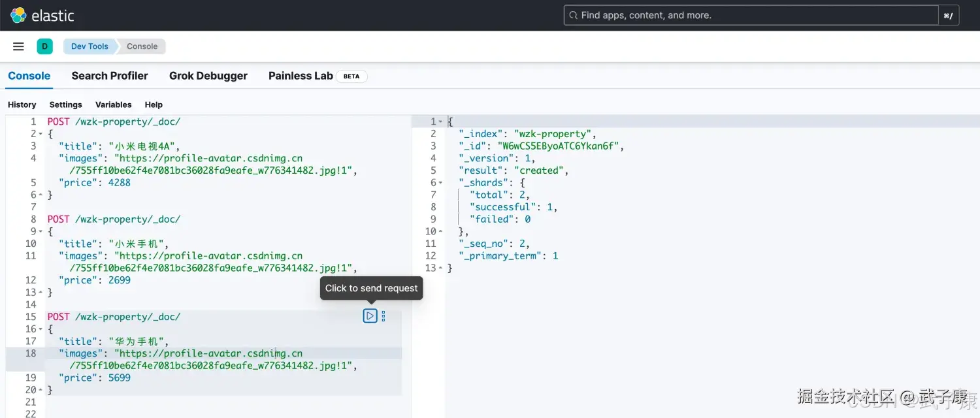Open the navigation hamburger menu
This screenshot has height=418, width=980.
click(x=18, y=46)
